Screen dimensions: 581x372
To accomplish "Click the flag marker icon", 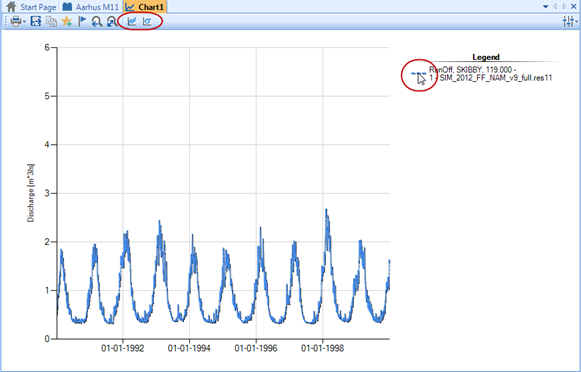I will [82, 21].
